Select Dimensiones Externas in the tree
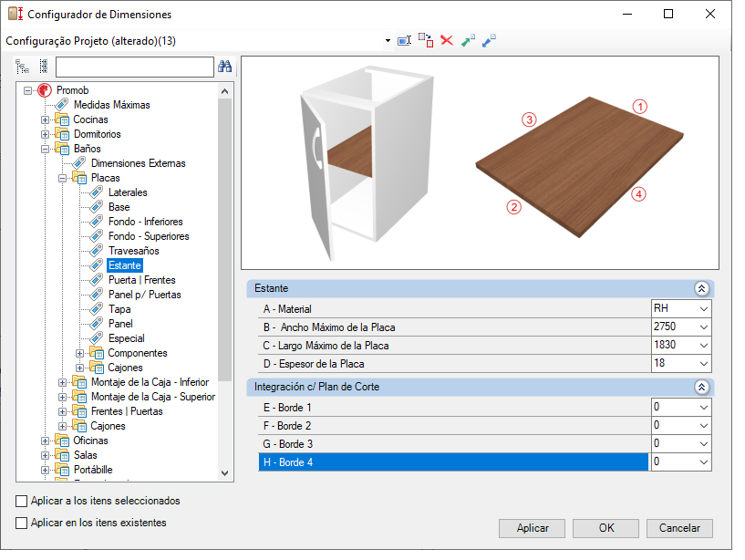 [x=139, y=163]
